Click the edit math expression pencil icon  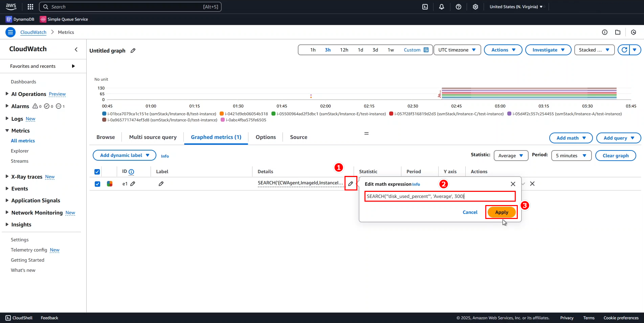(x=351, y=184)
